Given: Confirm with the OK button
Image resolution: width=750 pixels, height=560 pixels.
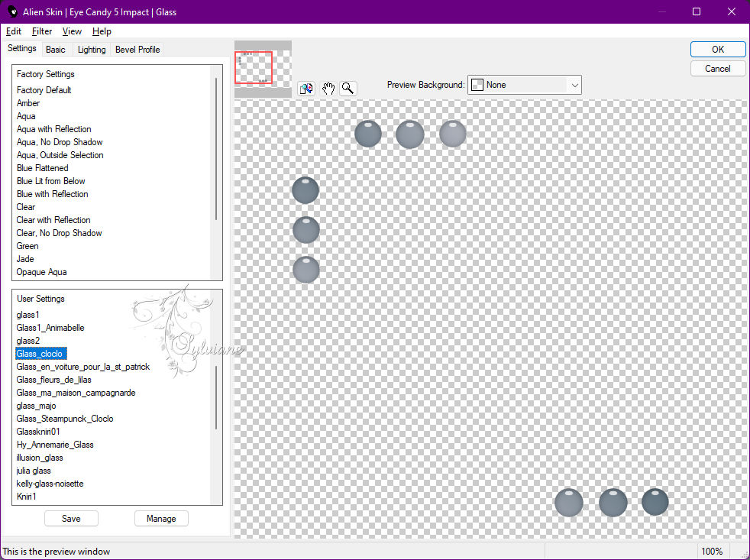Looking at the screenshot, I should click(717, 50).
